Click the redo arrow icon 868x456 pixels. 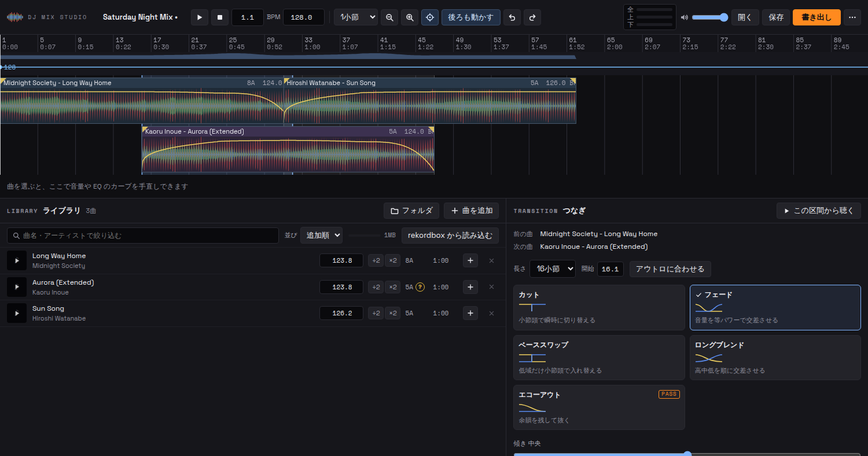(532, 17)
